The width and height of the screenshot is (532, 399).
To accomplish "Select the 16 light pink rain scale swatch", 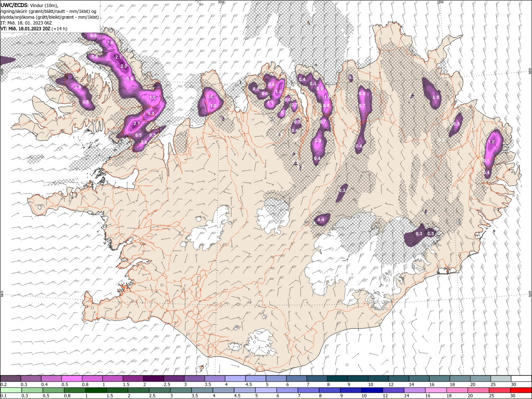I will [x=435, y=390].
